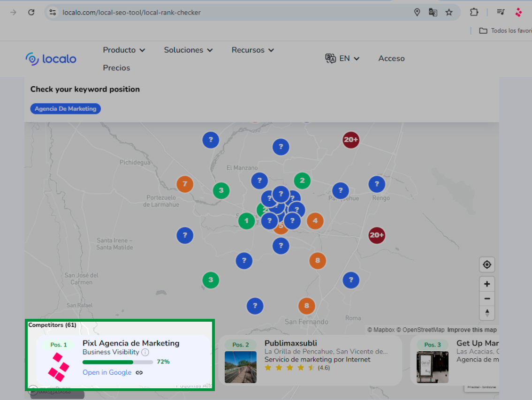Image resolution: width=532 pixels, height=400 pixels.
Task: Open the media controls toolbar icon
Action: (501, 12)
